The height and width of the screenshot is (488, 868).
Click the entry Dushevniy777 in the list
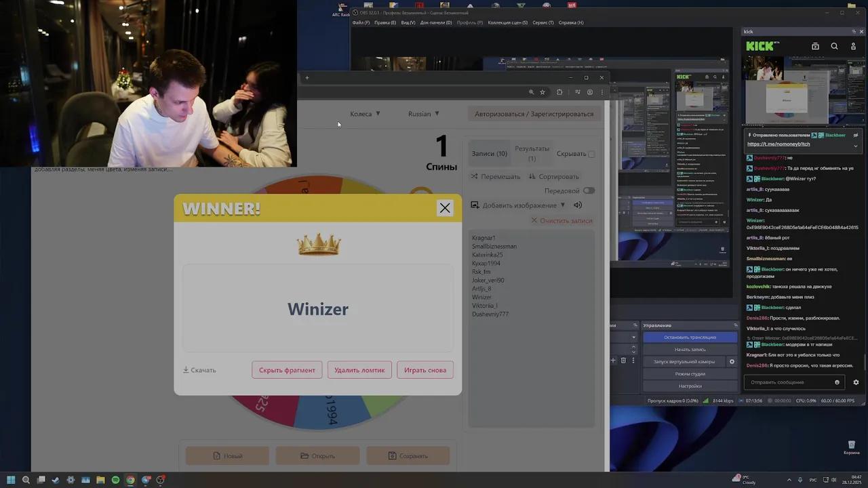[x=490, y=314]
